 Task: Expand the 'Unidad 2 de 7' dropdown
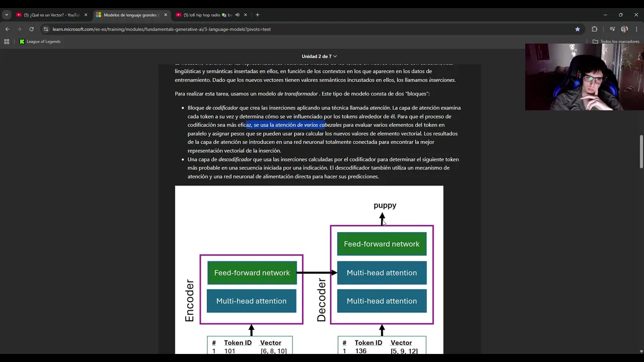tap(319, 56)
